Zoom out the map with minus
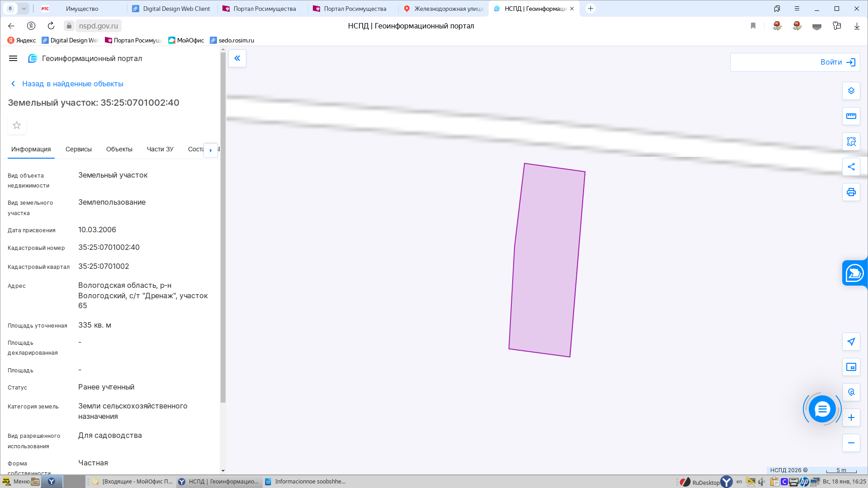The height and width of the screenshot is (488, 868). click(x=851, y=443)
